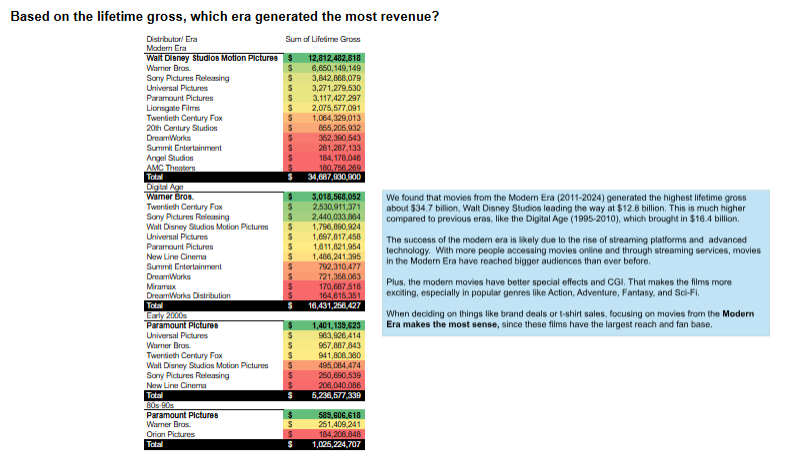Click the 'Distributor/ Era' column header
This screenshot has height=465, width=789.
(172, 39)
